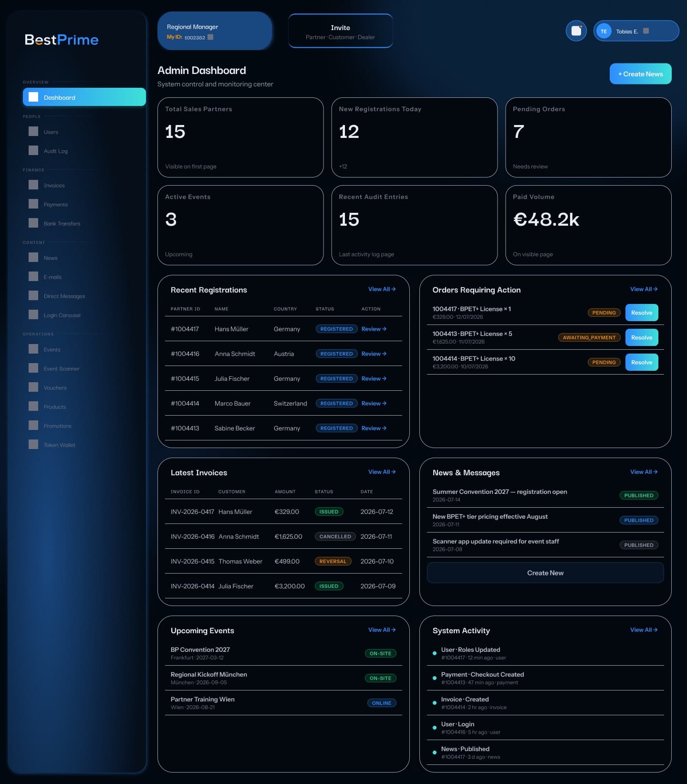This screenshot has height=784, width=687.
Task: Click the Audit Log sidebar icon
Action: pyautogui.click(x=33, y=150)
